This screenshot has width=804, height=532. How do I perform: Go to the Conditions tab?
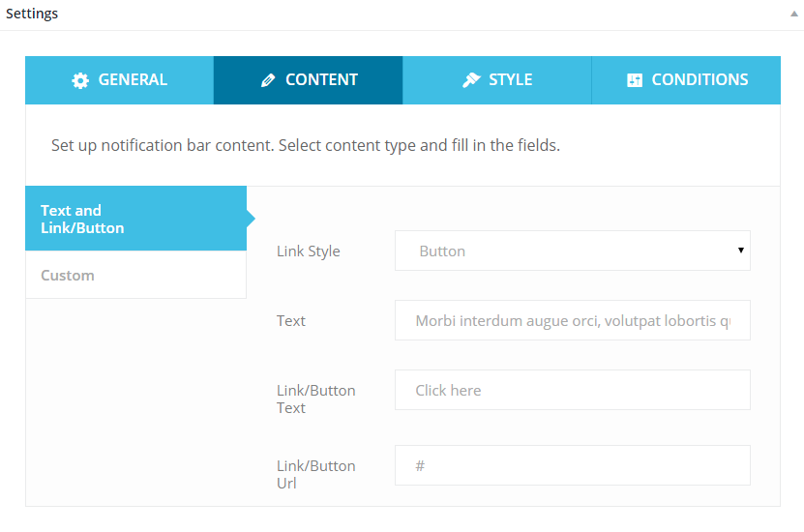[686, 80]
